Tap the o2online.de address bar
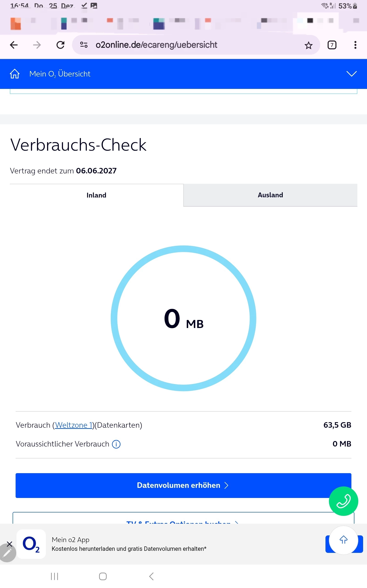Viewport: 367px width, 588px height. coord(170,45)
